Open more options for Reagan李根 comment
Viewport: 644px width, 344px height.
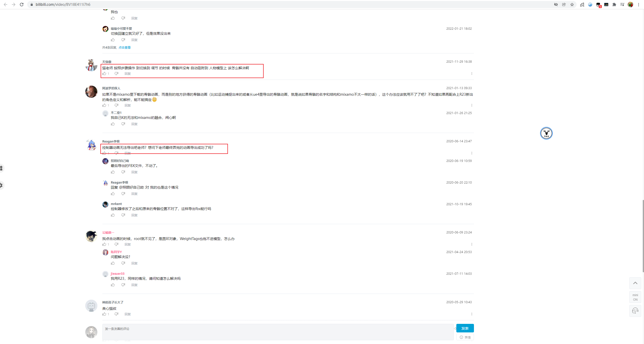472,153
